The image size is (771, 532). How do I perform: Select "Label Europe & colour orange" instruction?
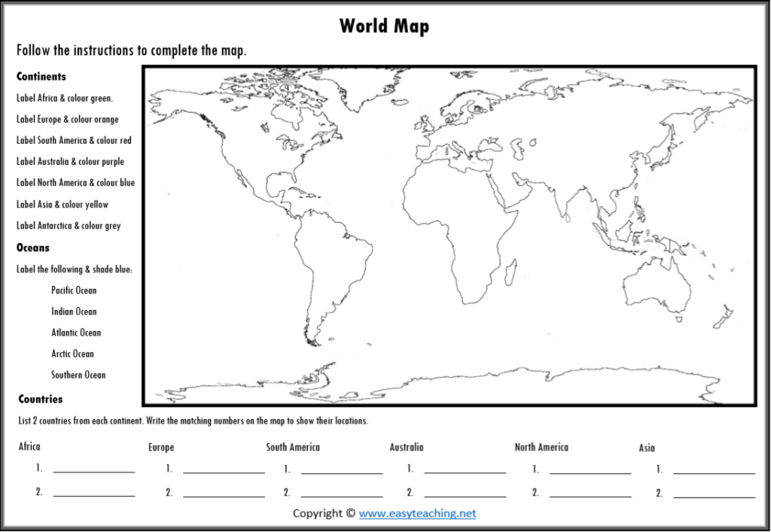(67, 120)
